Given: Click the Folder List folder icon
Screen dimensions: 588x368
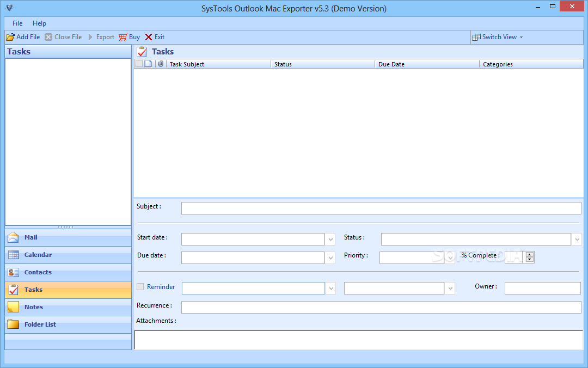Looking at the screenshot, I should click(13, 324).
